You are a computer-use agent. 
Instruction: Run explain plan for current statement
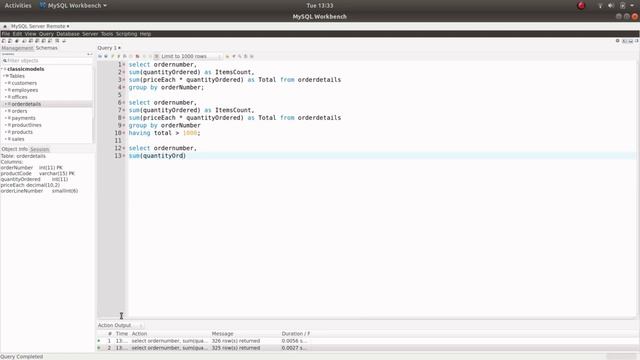coord(124,56)
